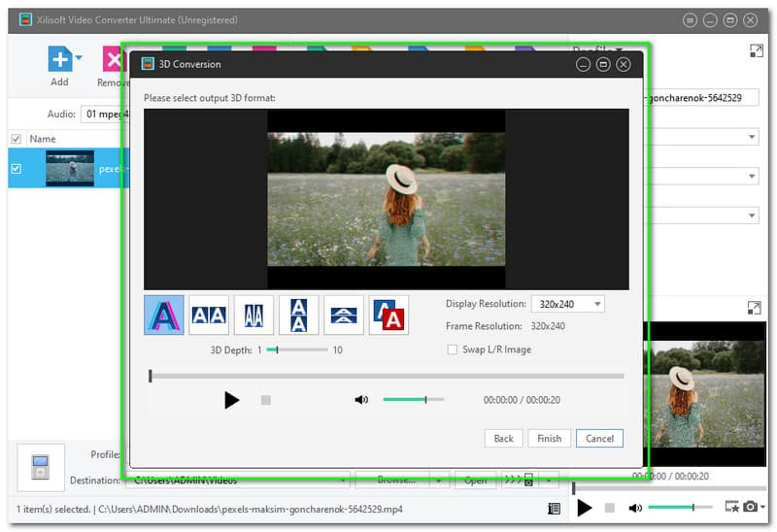
Task: Click the Add file icon
Action: click(x=60, y=60)
